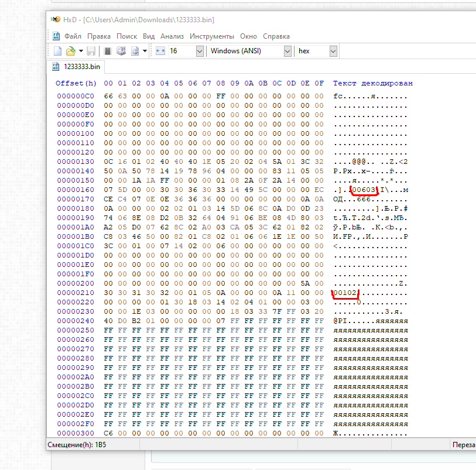
Task: Click the Open file folder icon
Action: [70, 51]
